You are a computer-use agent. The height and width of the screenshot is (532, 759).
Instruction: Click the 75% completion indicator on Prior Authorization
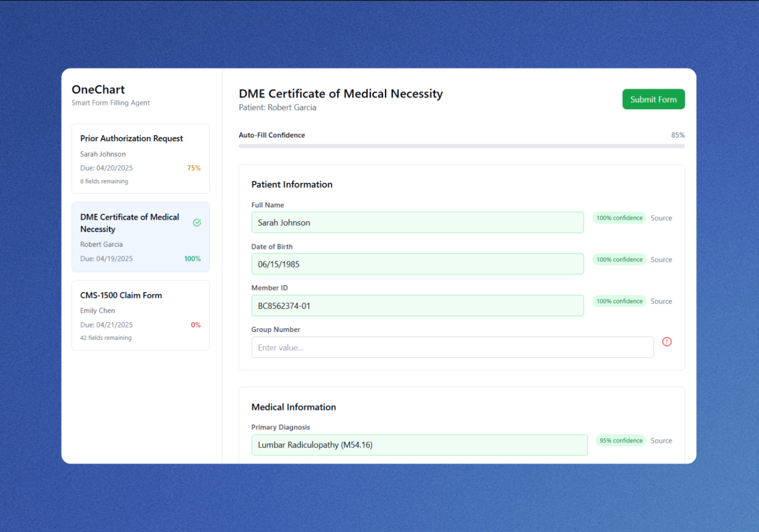[193, 168]
